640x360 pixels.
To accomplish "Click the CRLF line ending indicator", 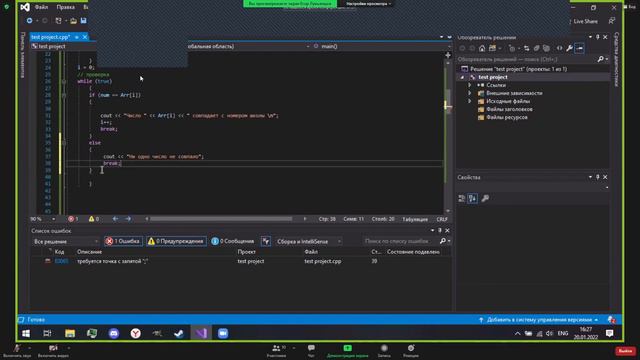I will click(442, 219).
